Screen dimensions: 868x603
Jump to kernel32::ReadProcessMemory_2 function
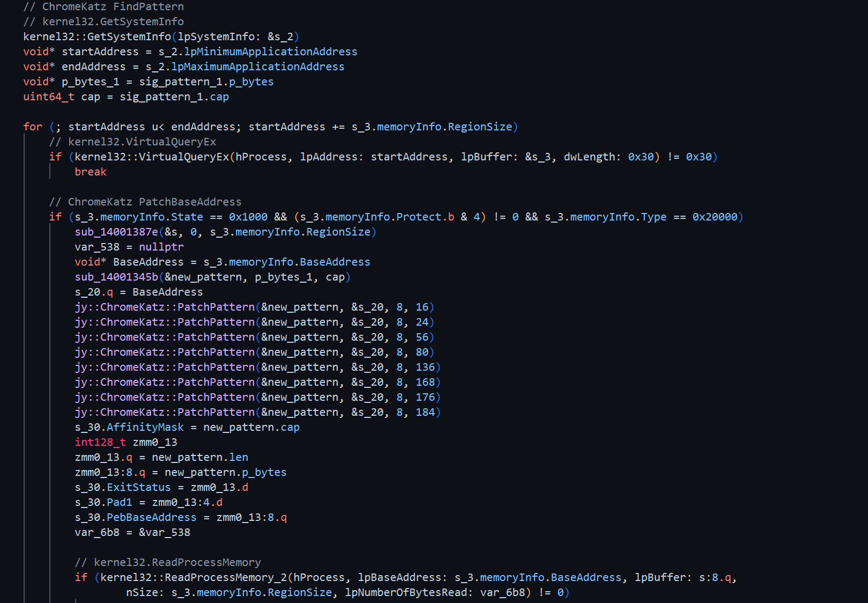(x=194, y=577)
